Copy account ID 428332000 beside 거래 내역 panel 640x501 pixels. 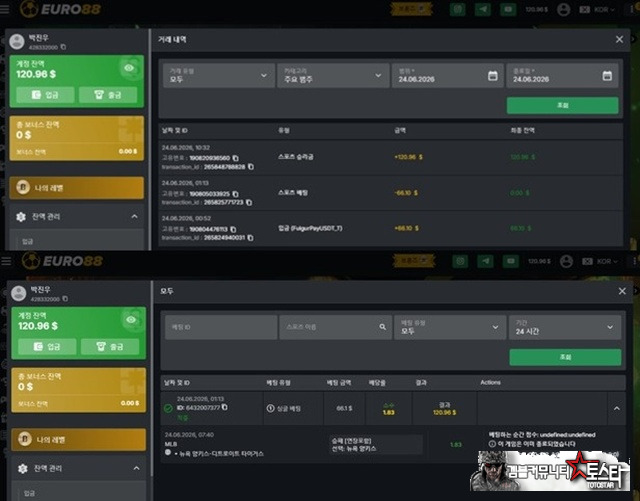click(x=63, y=47)
